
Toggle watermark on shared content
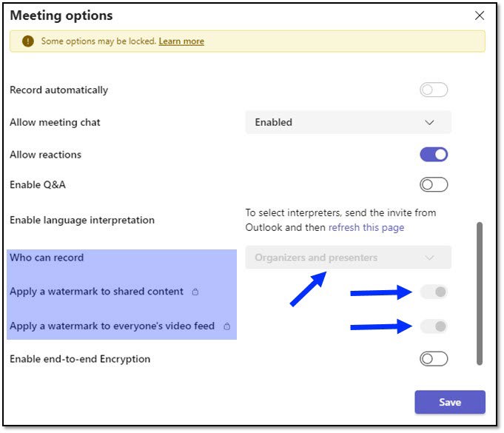pyautogui.click(x=434, y=292)
